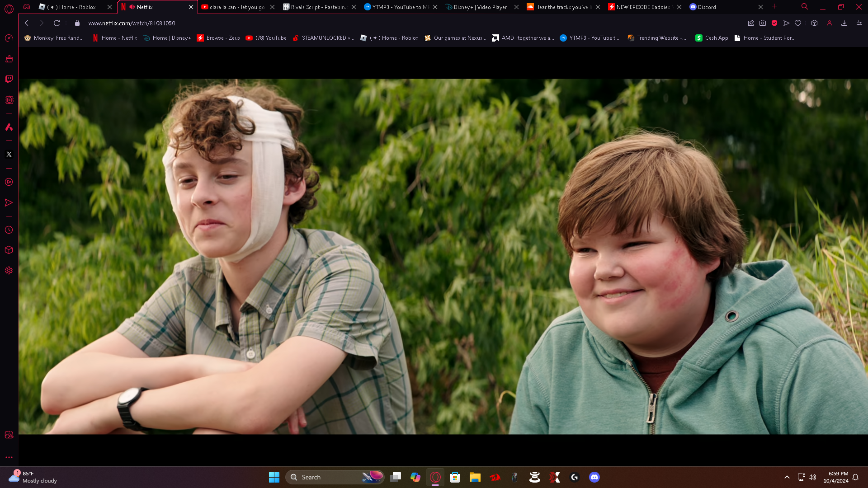Open browser Settings gear in sidebar
868x488 pixels.
(x=9, y=271)
